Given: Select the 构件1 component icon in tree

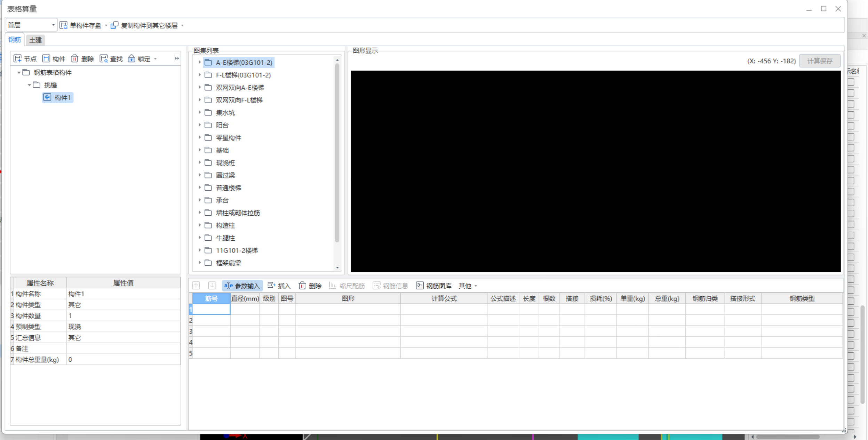Looking at the screenshot, I should (47, 97).
